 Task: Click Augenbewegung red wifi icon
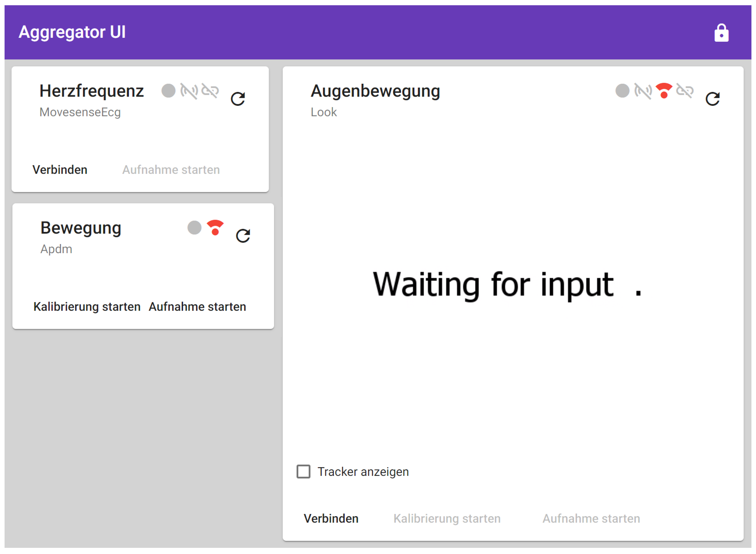pyautogui.click(x=664, y=91)
